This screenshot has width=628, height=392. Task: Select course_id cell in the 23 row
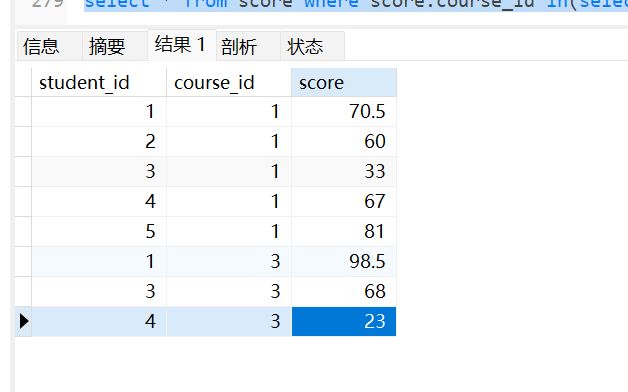pyautogui.click(x=229, y=322)
